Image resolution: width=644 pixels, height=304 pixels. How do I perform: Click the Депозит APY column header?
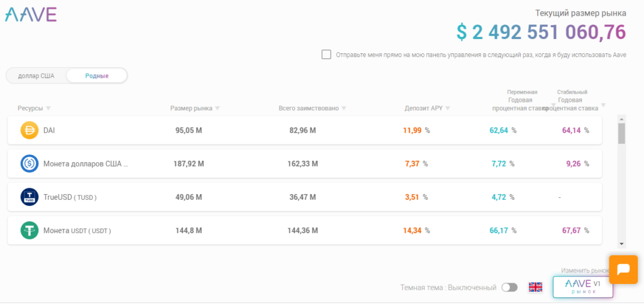pos(423,108)
